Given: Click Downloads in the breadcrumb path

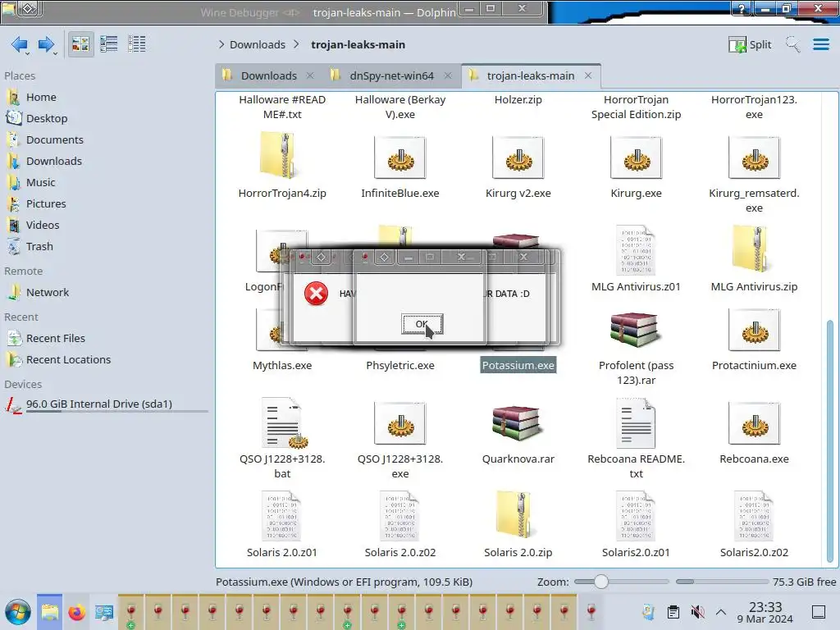Looking at the screenshot, I should point(257,44).
